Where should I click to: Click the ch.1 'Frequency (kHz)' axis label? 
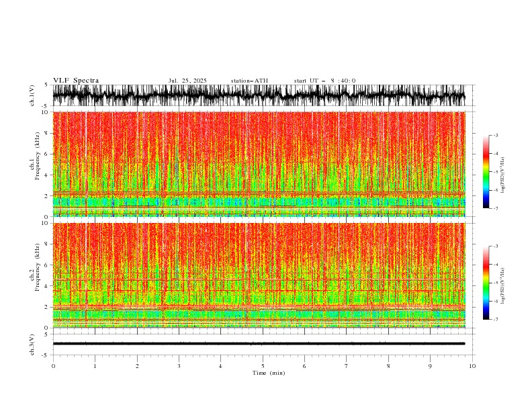click(38, 156)
